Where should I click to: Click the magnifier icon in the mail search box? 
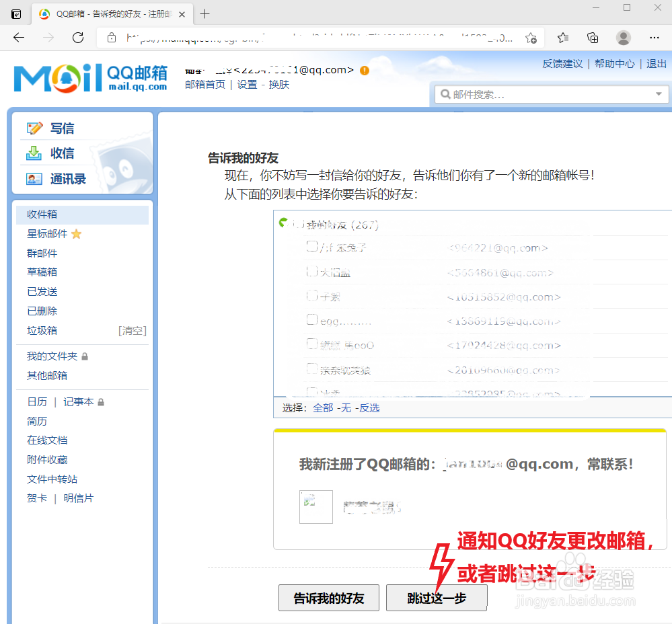[445, 93]
